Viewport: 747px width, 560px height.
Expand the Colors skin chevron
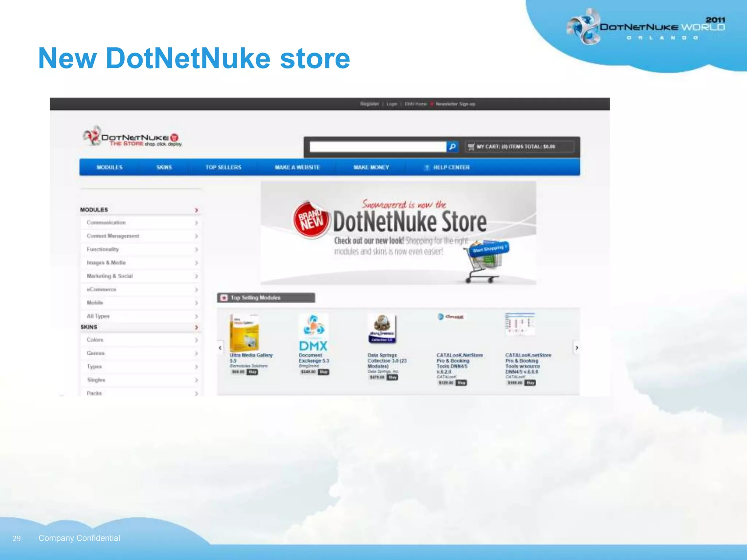(196, 340)
